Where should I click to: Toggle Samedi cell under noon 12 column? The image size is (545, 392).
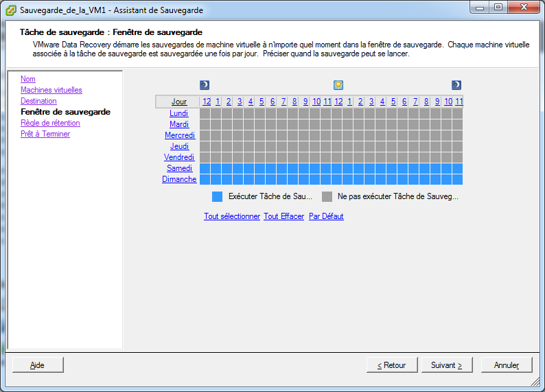click(336, 169)
